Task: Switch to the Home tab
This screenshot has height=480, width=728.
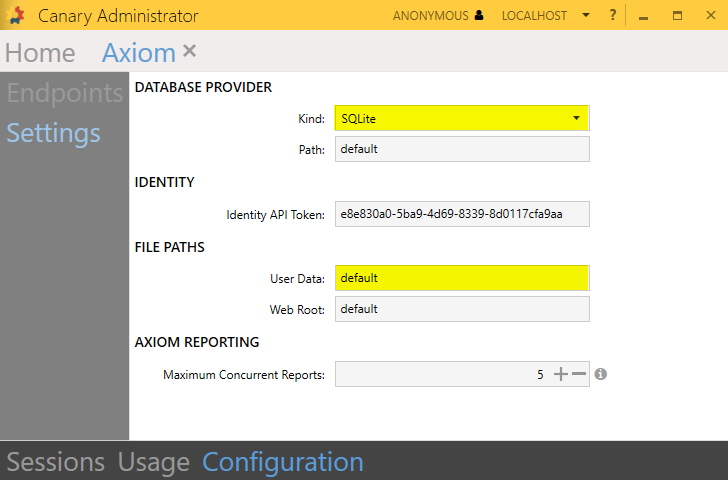Action: [x=40, y=53]
